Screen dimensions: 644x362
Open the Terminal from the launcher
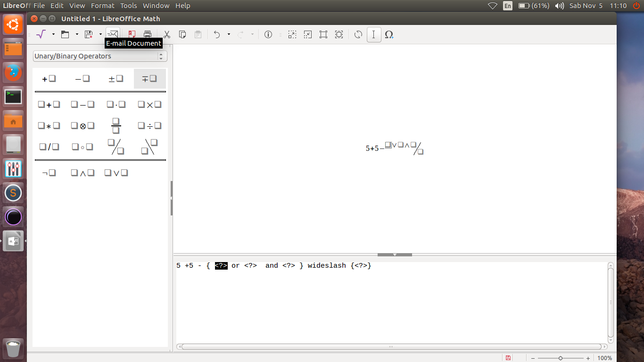click(x=13, y=97)
